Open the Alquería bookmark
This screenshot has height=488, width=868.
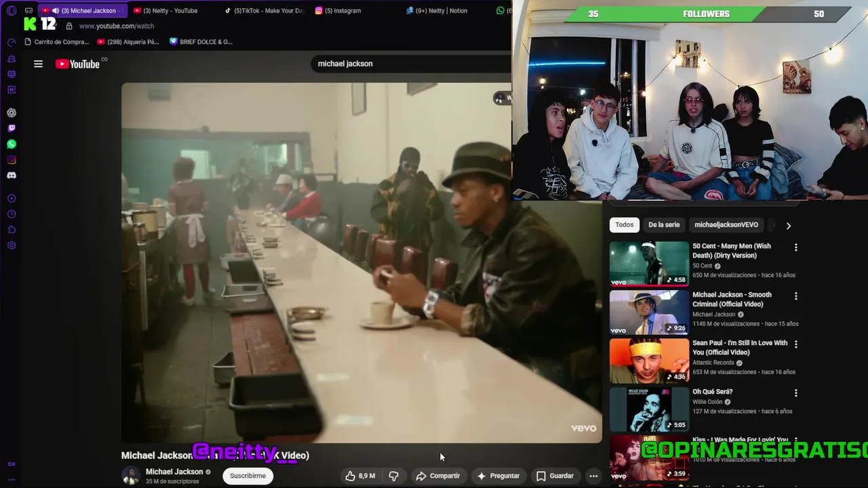coord(127,42)
